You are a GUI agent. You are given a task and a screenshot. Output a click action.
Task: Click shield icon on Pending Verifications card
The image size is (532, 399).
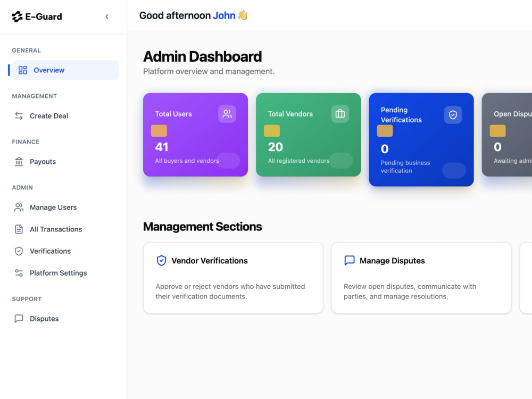point(453,115)
